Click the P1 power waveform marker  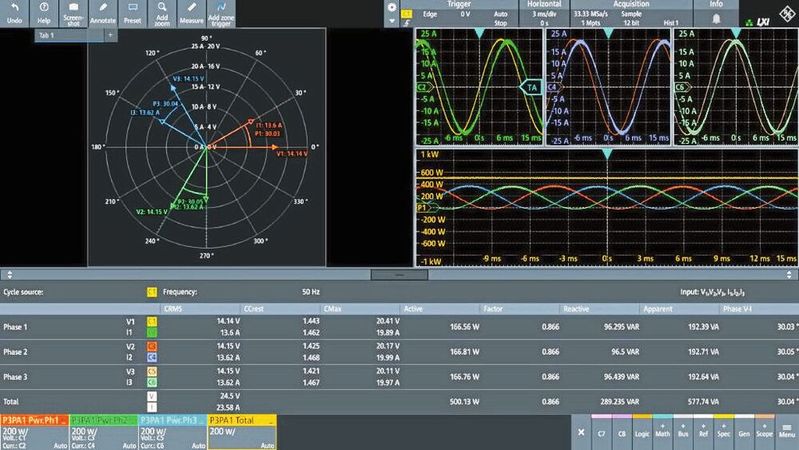423,207
